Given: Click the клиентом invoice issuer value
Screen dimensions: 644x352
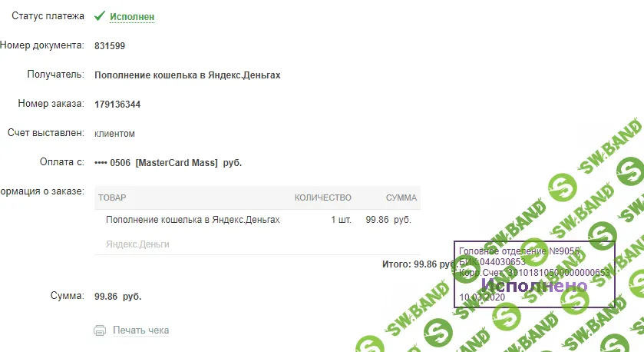Looking at the screenshot, I should (114, 134).
